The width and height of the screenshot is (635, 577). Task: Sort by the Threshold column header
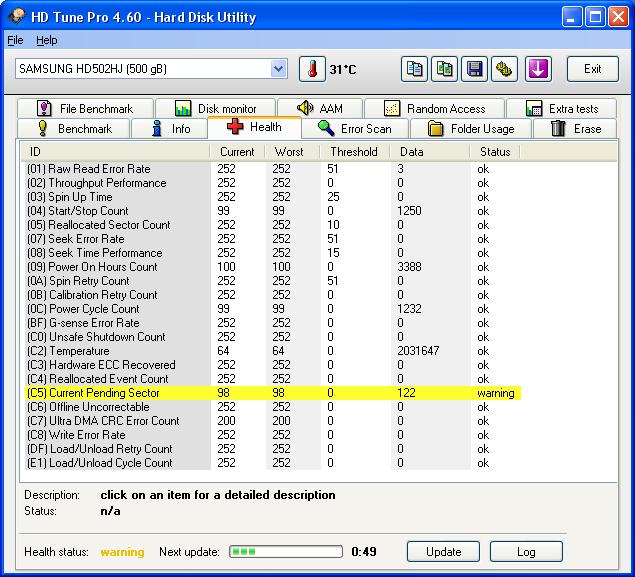(x=355, y=152)
